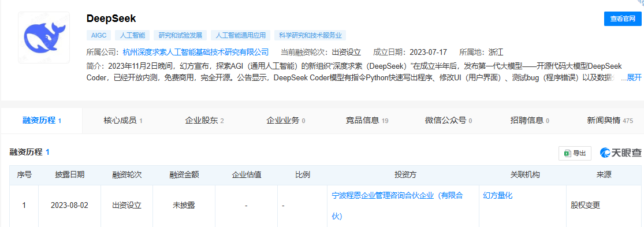Click the Excel icon in 导出 button
This screenshot has width=644, height=227.
(567, 154)
